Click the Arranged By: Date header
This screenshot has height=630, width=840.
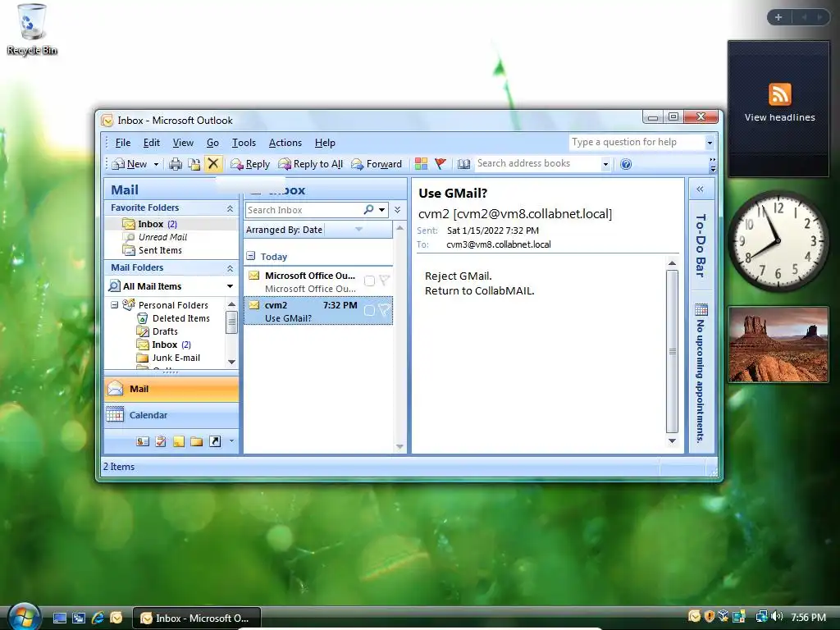click(x=318, y=230)
